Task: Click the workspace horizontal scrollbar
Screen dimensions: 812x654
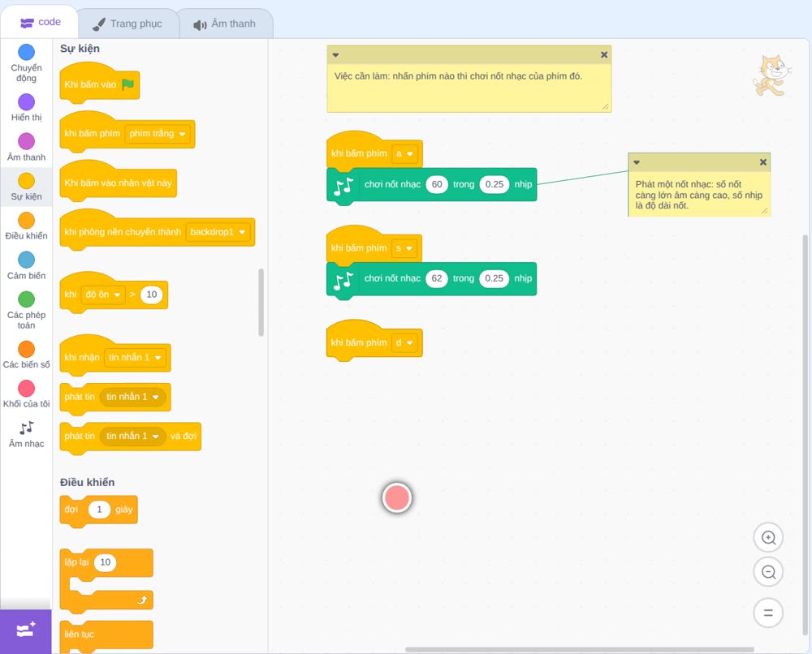Action: click(580, 649)
